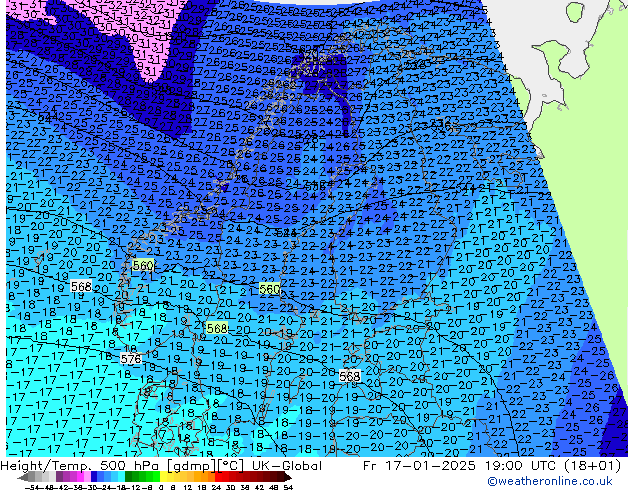Viewport: 634px width, 490px height.
Task: Click the white 568 label over the western sea
Action: click(x=81, y=286)
